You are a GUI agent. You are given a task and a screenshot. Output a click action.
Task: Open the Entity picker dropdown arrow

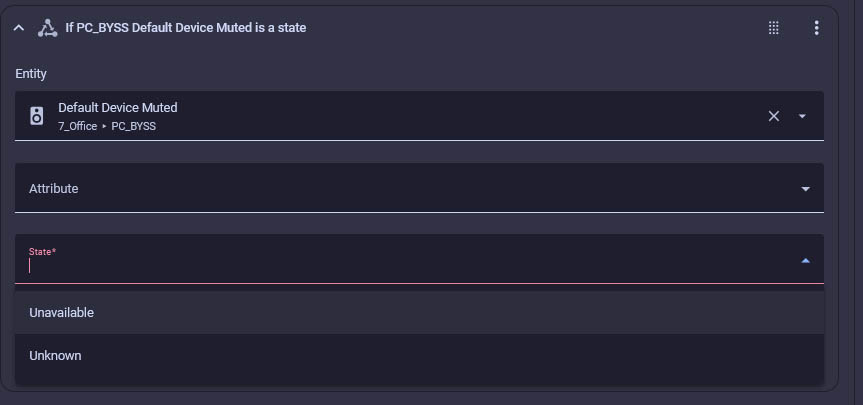click(802, 116)
